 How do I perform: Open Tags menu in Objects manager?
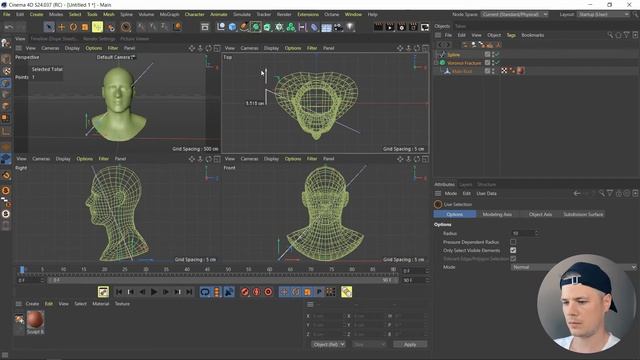(x=511, y=35)
